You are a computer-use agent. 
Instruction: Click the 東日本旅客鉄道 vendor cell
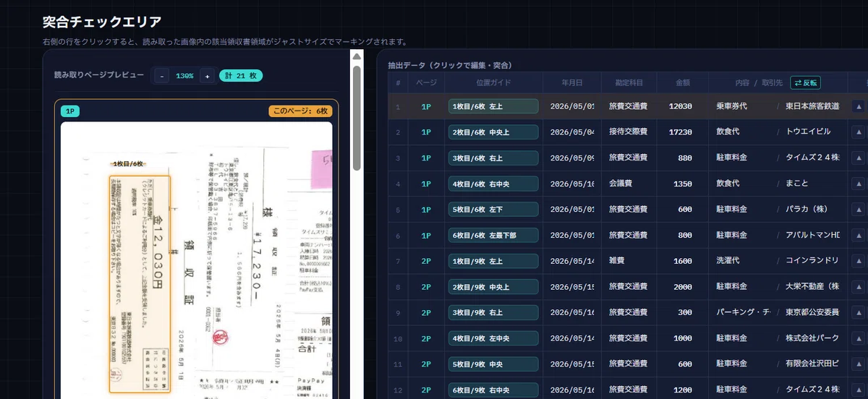[x=812, y=106]
